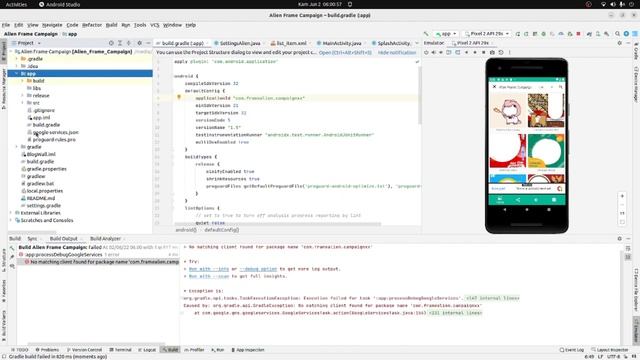Click emulator rotate left icon
Image resolution: width=640 pixels, height=360 pixels.
coord(449,52)
